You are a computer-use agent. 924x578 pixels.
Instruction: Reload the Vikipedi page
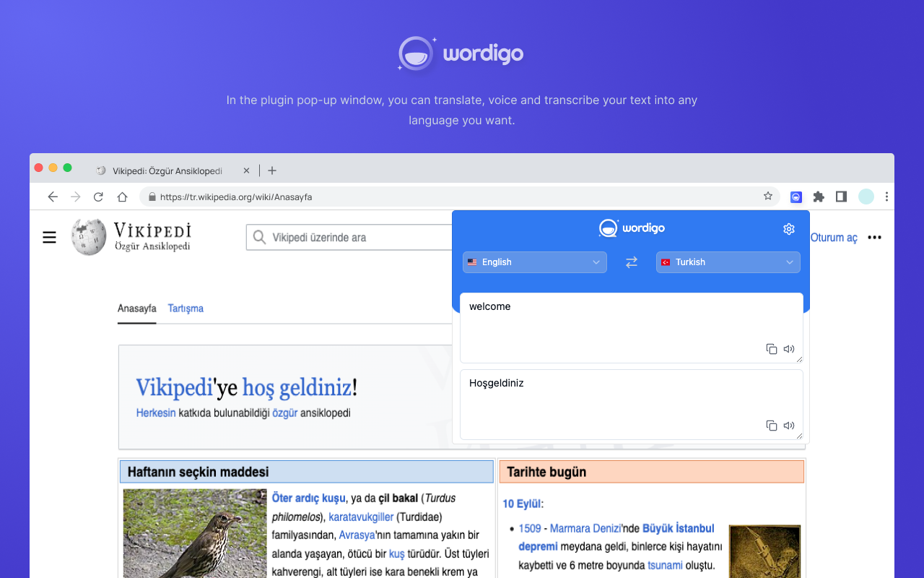pos(99,197)
